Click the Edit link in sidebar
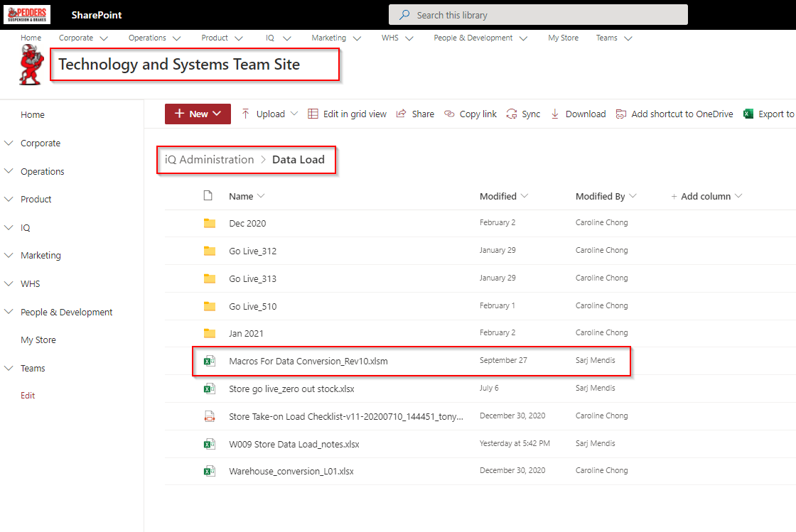Screen dimensions: 796x532 (28, 396)
